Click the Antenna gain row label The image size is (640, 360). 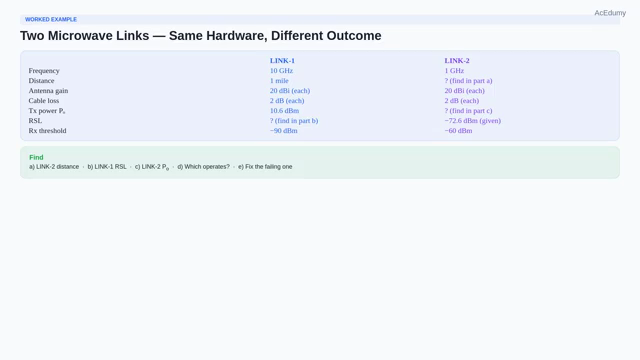click(x=48, y=91)
